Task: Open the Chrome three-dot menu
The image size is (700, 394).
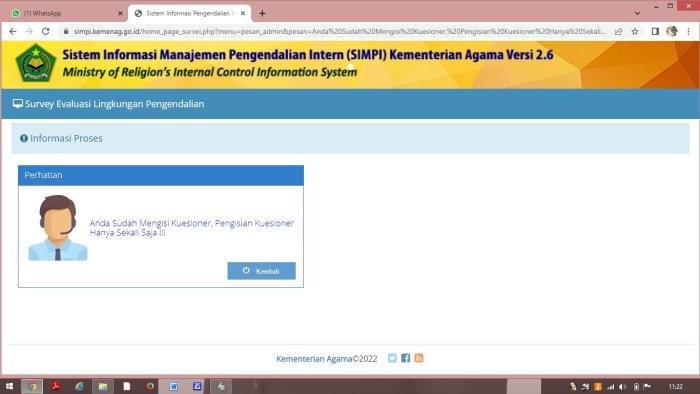Action: click(688, 31)
